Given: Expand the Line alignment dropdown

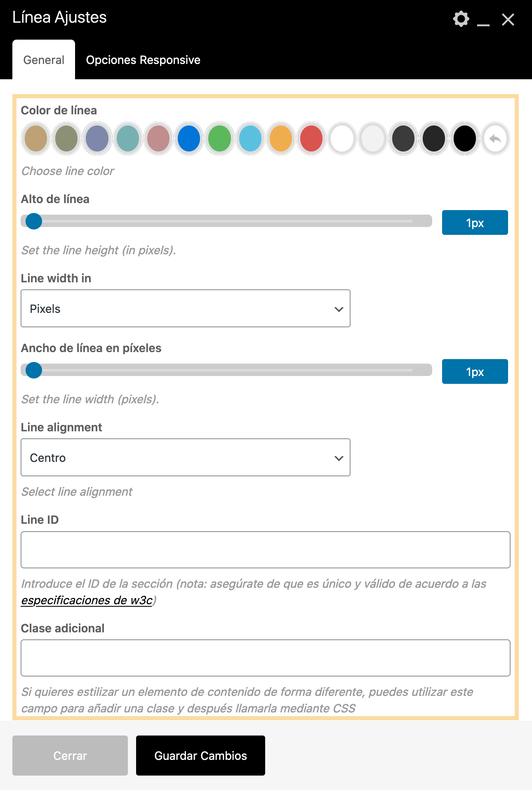Looking at the screenshot, I should click(x=186, y=457).
